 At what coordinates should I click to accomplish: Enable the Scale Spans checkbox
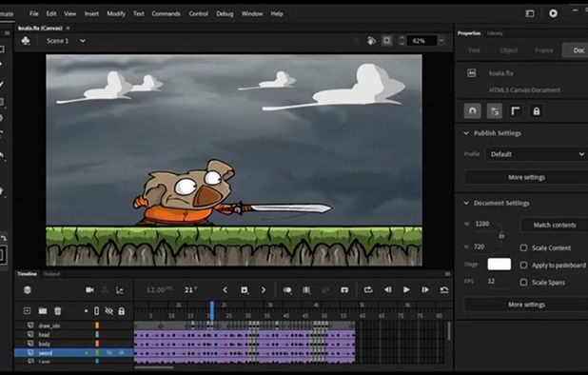(524, 283)
